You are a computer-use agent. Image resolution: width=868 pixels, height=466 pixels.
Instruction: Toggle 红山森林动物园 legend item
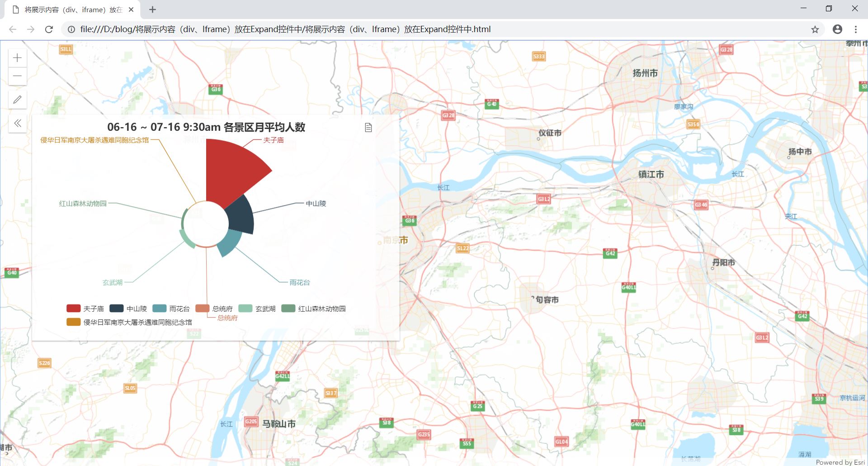313,309
